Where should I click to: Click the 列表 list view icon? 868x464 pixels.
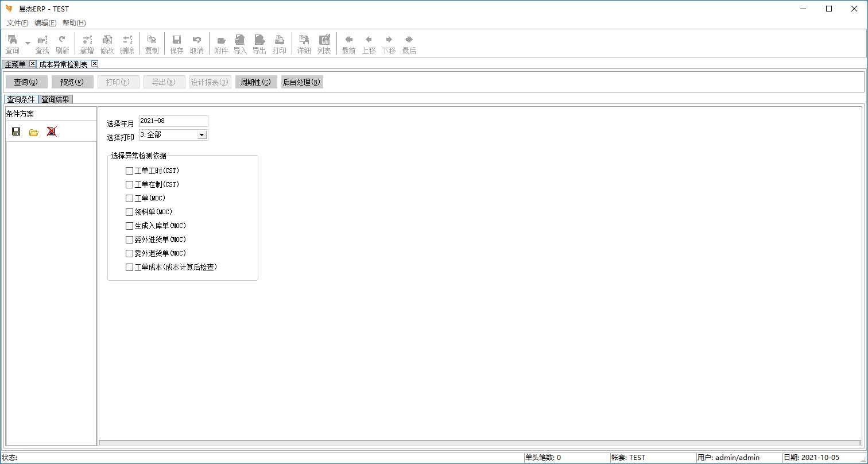tap(324, 44)
